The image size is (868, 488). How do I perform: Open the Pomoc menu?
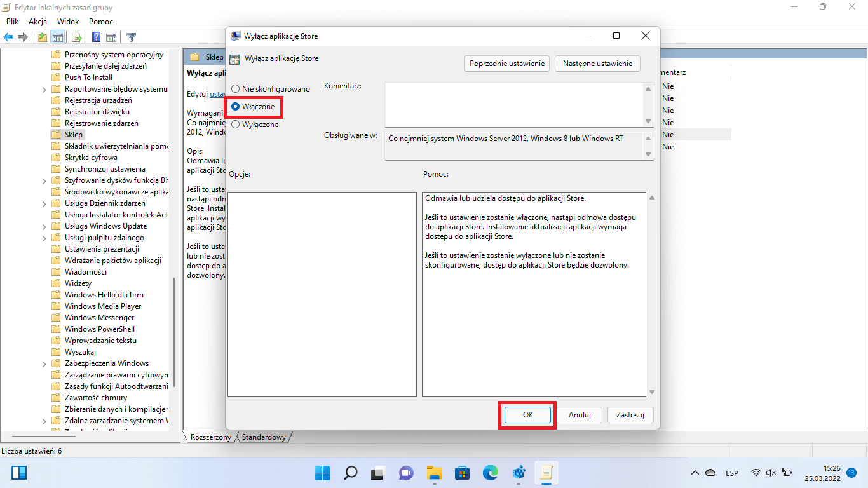(x=101, y=22)
